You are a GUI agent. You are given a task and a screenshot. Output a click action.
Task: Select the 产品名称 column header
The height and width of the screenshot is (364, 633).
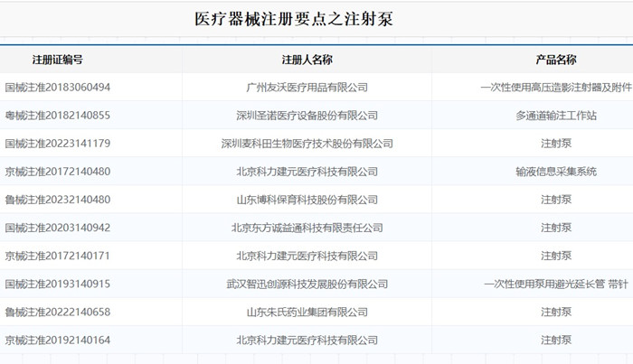pyautogui.click(x=556, y=60)
